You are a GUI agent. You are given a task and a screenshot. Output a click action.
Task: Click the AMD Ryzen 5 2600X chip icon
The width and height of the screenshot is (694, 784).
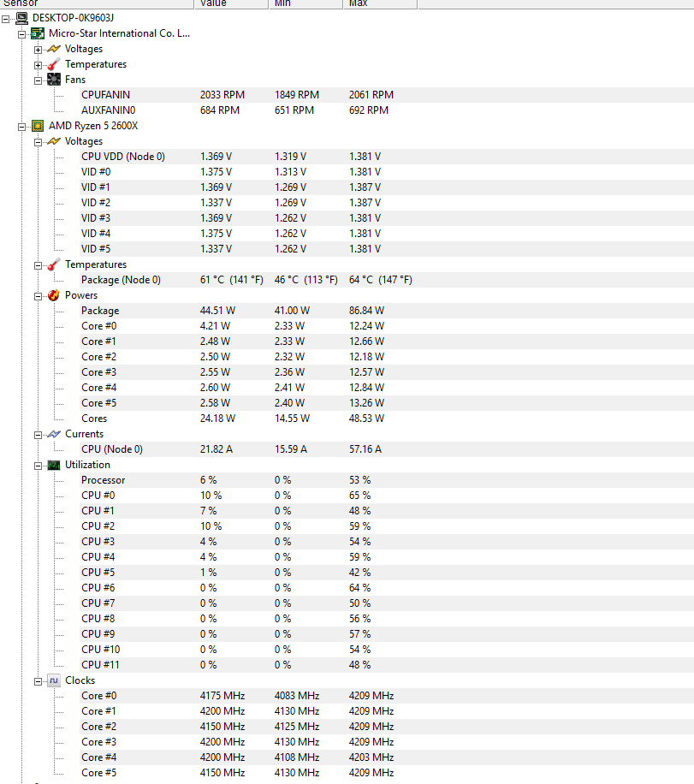(38, 126)
